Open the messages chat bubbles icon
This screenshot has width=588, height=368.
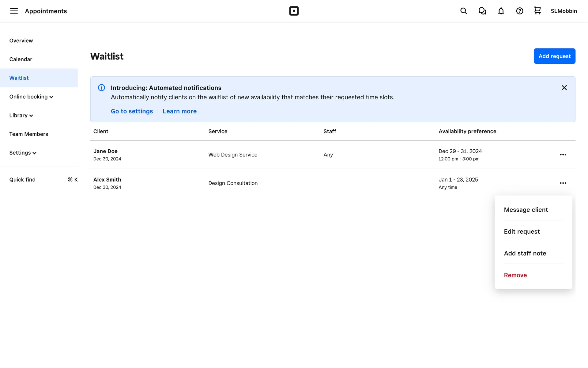(x=482, y=11)
